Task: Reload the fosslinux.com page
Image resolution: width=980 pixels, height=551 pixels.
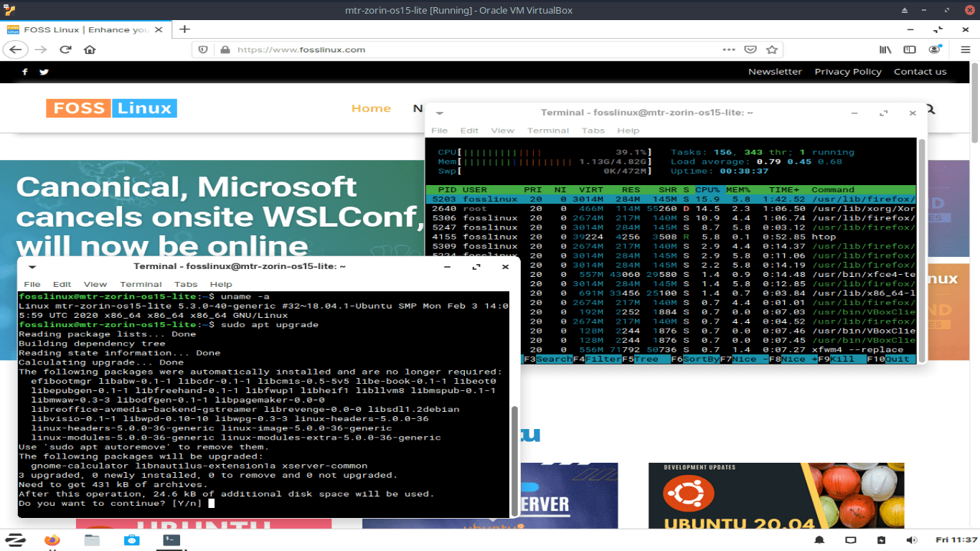Action: click(x=65, y=50)
